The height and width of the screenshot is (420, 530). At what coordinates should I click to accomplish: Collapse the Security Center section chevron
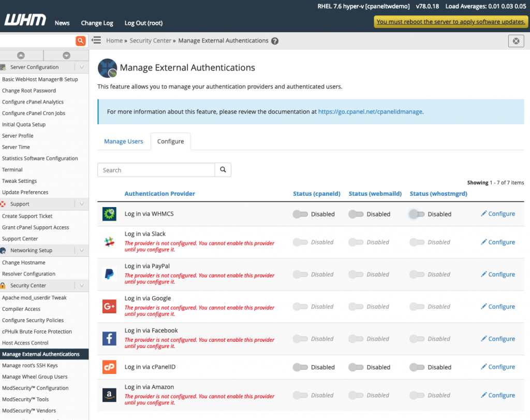(x=82, y=285)
